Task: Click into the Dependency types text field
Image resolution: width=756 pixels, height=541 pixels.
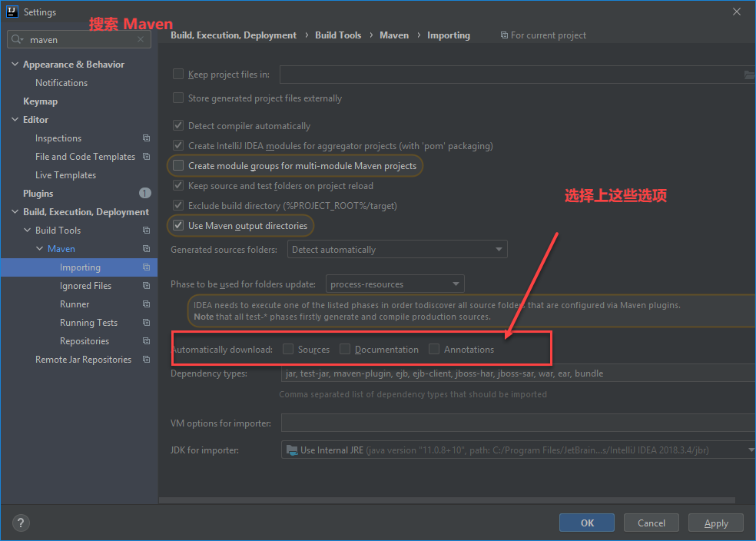Action: tap(518, 373)
